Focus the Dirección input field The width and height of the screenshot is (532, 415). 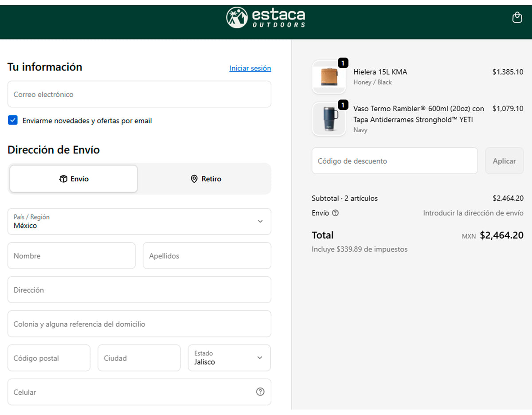[139, 290]
